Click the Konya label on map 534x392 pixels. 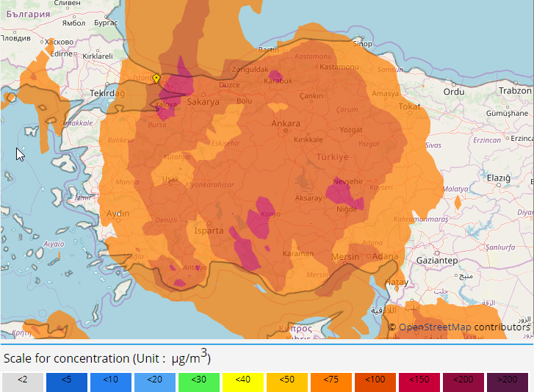[271, 214]
